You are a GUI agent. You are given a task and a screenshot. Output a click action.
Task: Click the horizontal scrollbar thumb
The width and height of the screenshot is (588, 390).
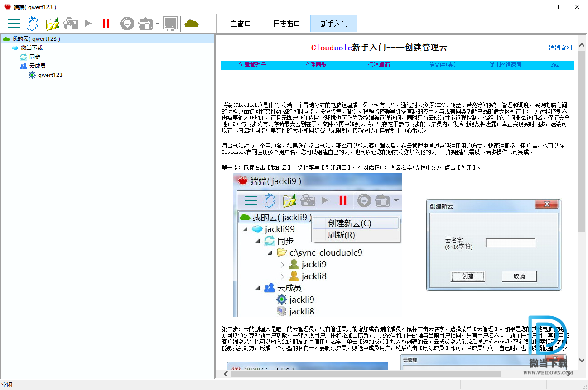click(366, 374)
